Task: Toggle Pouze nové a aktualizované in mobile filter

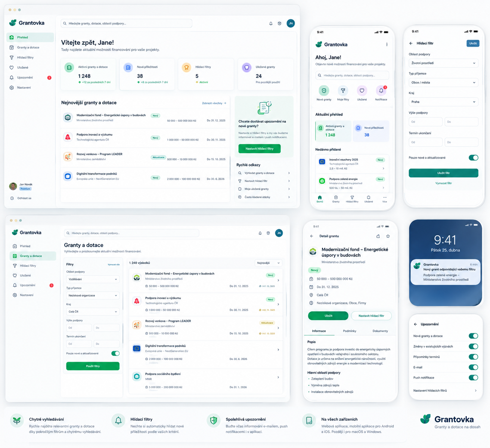Action: tap(473, 157)
